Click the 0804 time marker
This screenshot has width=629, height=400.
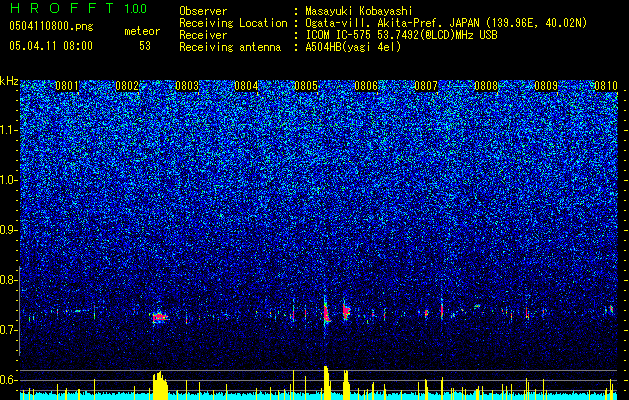246,86
